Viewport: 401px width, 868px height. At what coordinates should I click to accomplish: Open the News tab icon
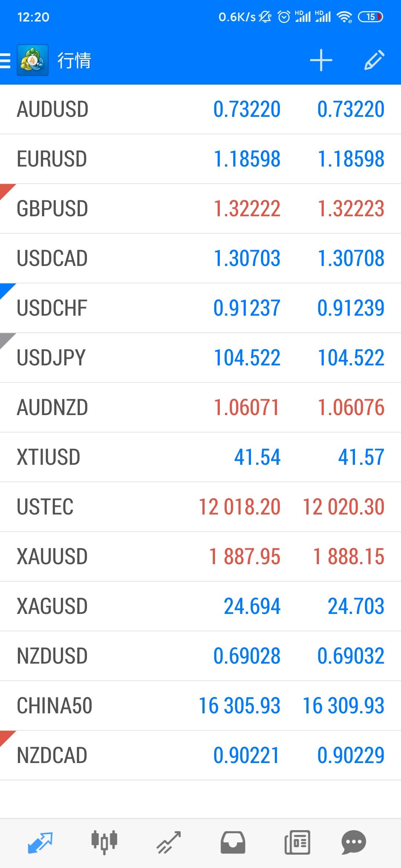[x=297, y=843]
